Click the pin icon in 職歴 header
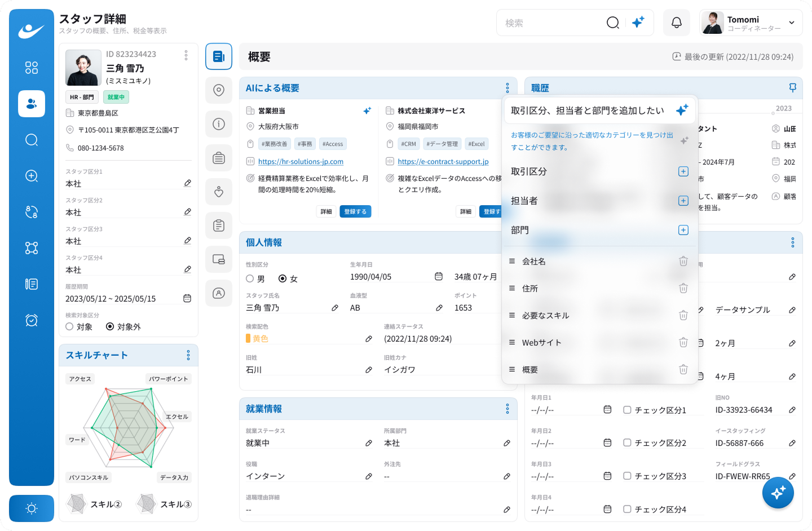The image size is (812, 531). [x=792, y=88]
